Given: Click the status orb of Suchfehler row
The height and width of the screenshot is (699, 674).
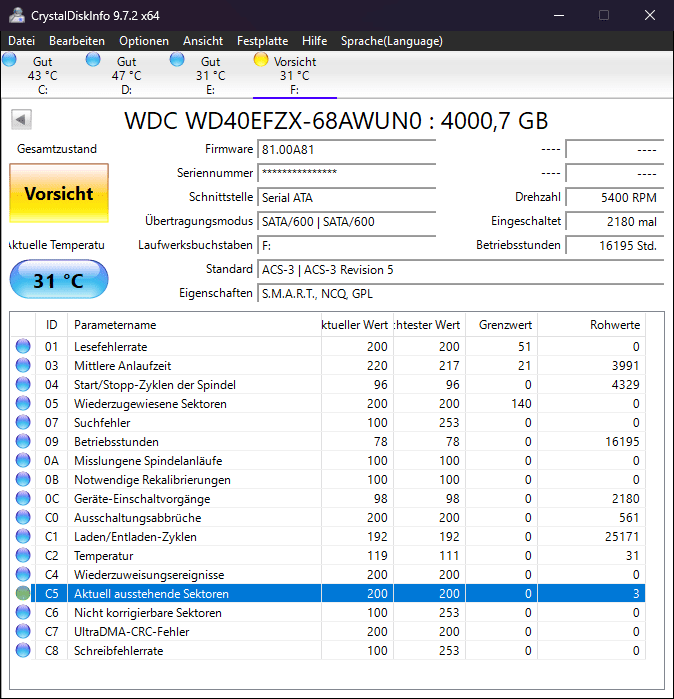Looking at the screenshot, I should [x=23, y=422].
